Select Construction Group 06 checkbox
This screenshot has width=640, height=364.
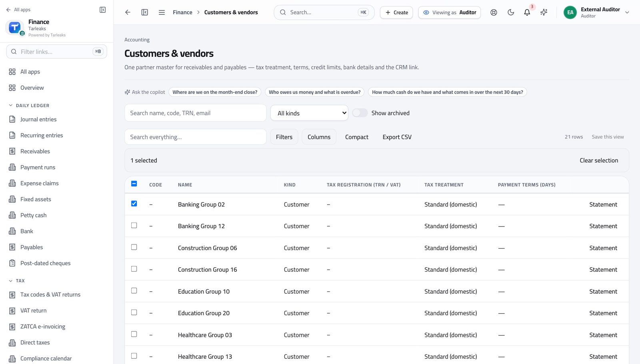[134, 247]
